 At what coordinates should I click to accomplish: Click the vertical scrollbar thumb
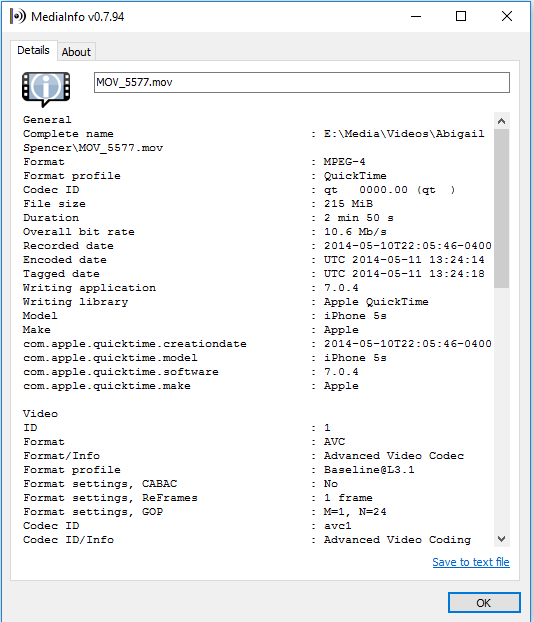(x=501, y=208)
